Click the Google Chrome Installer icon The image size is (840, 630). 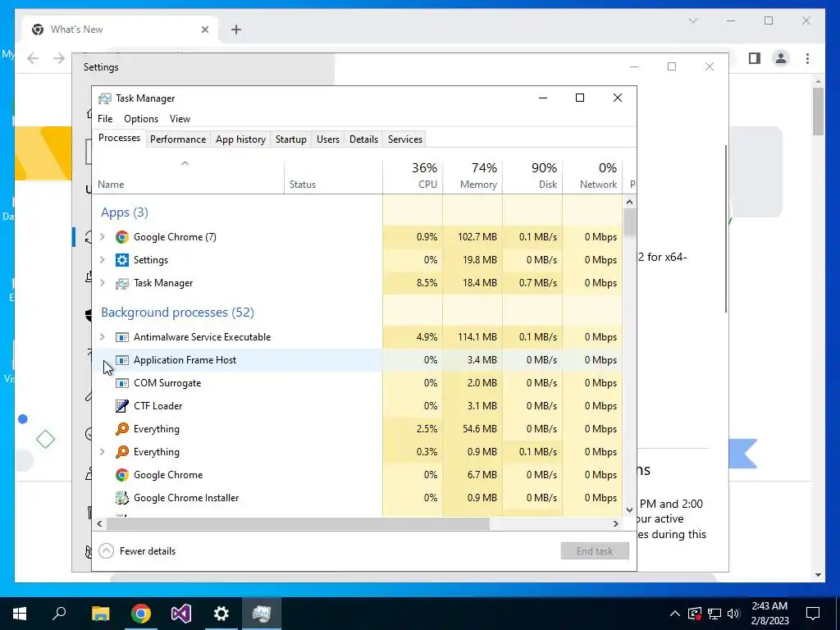[x=122, y=498]
